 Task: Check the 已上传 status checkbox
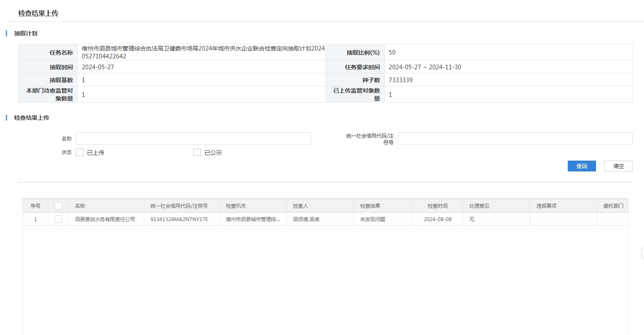[80, 153]
